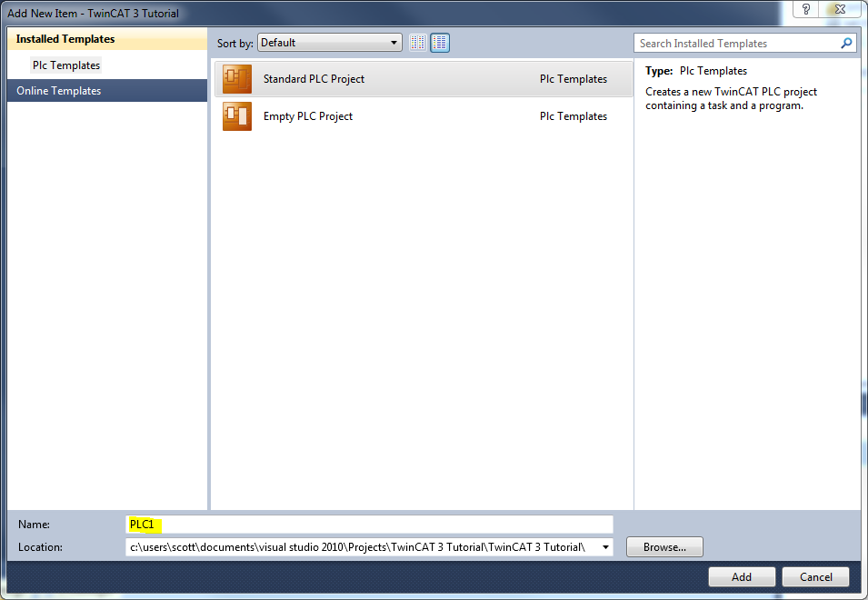The height and width of the screenshot is (600, 868).
Task: Close the Add New Item dialog
Action: coord(839,9)
